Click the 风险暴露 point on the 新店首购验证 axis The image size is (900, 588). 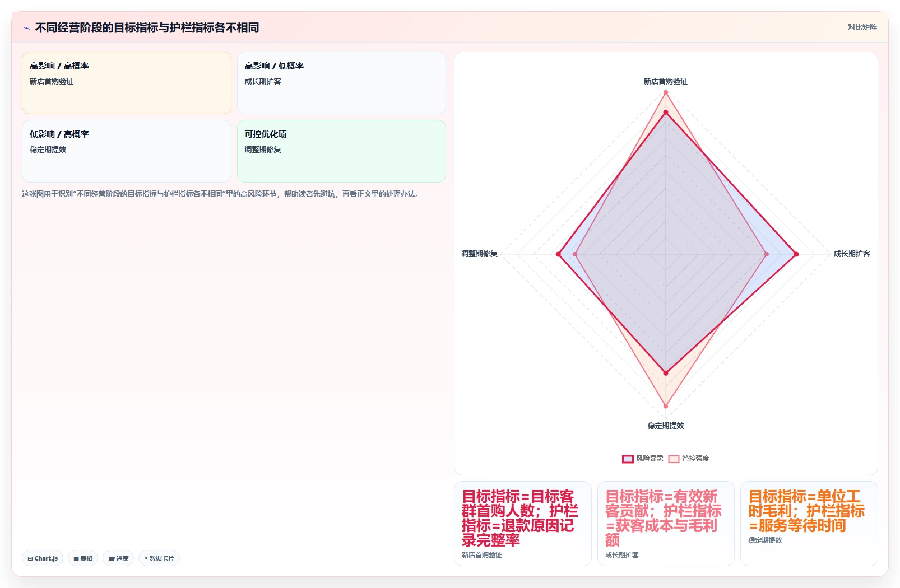click(x=666, y=113)
